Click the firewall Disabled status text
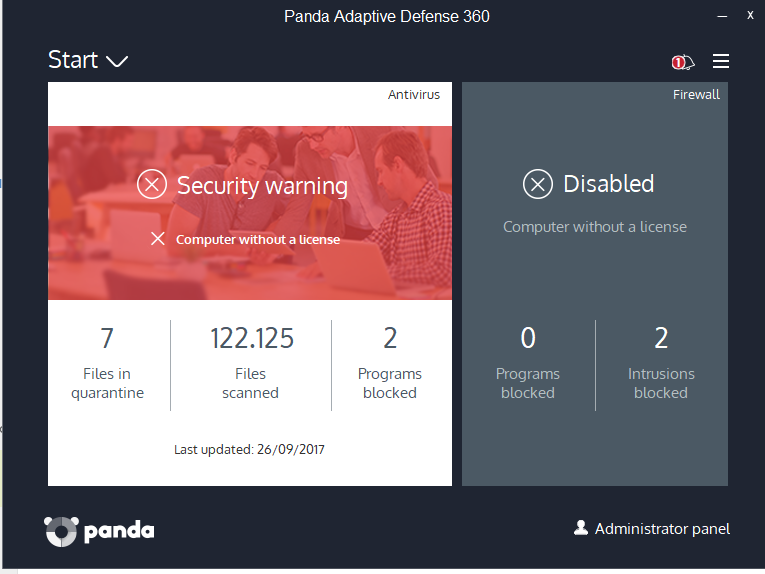 click(x=608, y=184)
